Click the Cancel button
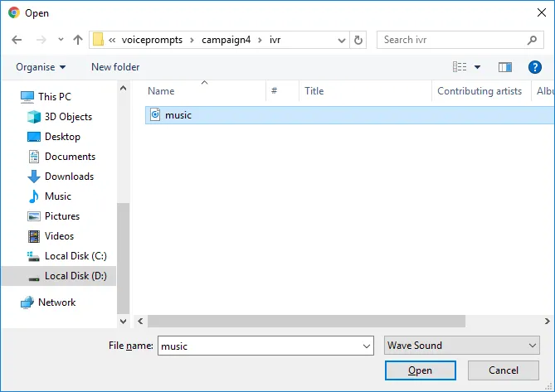 tap(504, 370)
